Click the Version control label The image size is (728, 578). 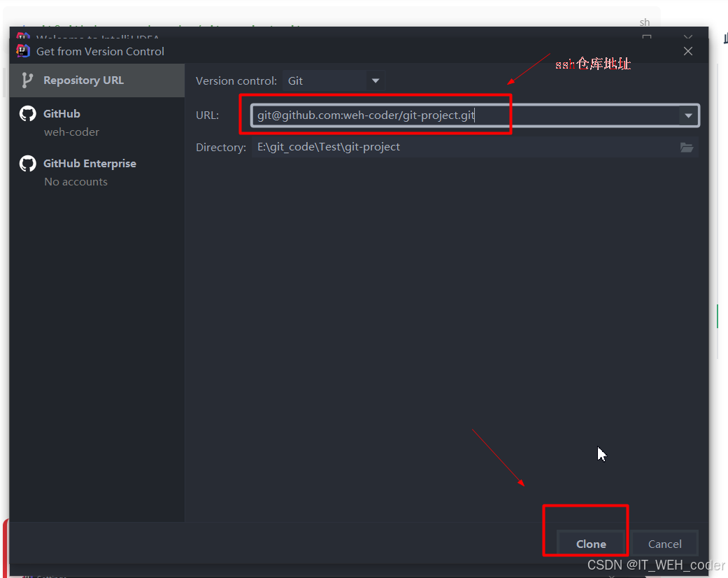[236, 81]
